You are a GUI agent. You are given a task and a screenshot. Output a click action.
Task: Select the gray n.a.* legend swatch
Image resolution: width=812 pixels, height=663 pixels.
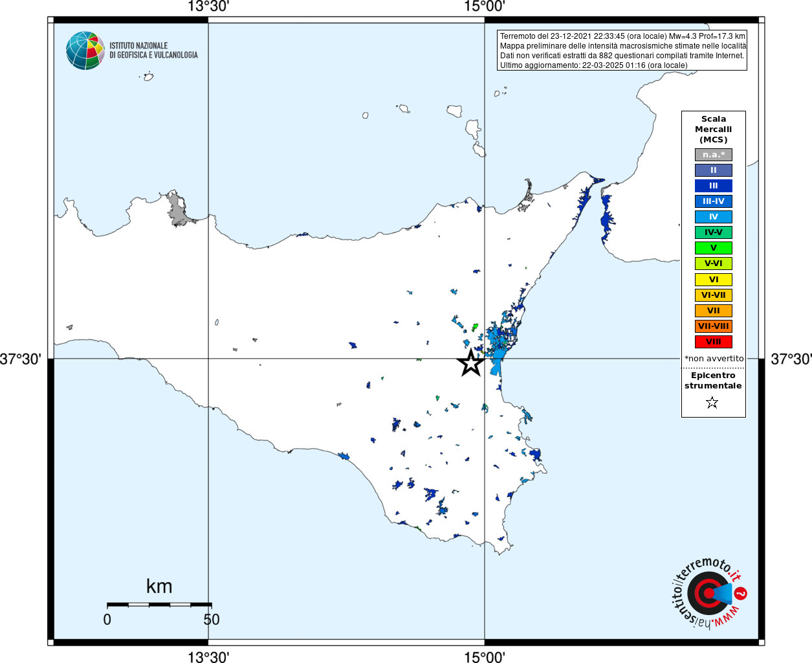point(714,155)
